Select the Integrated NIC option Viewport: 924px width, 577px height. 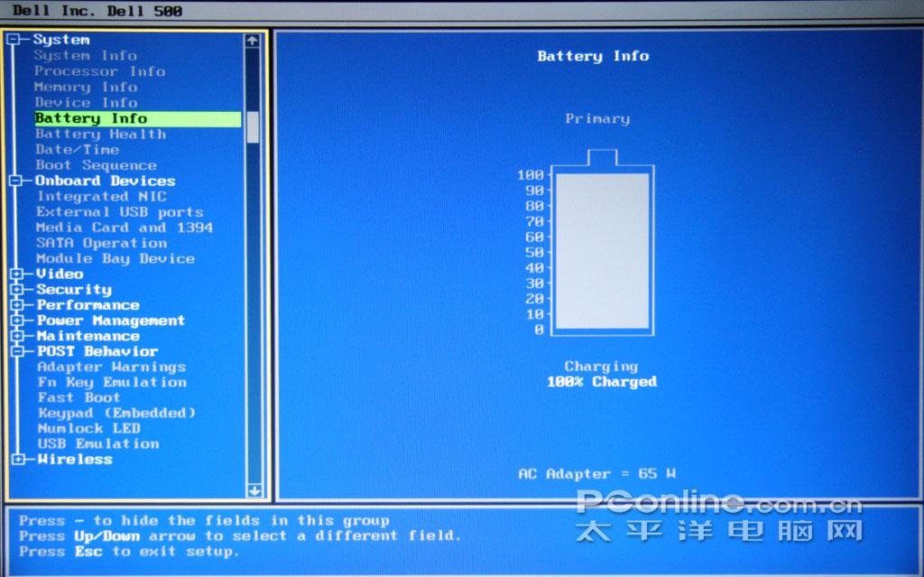click(101, 196)
